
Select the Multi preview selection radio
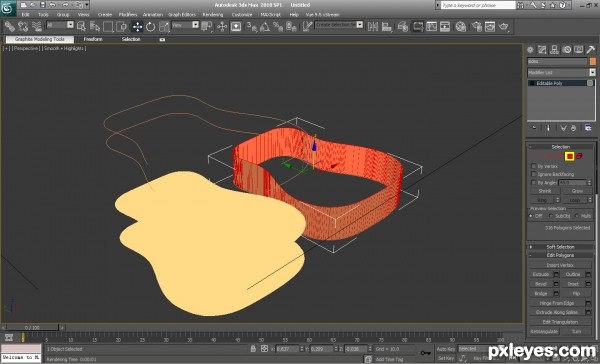577,216
